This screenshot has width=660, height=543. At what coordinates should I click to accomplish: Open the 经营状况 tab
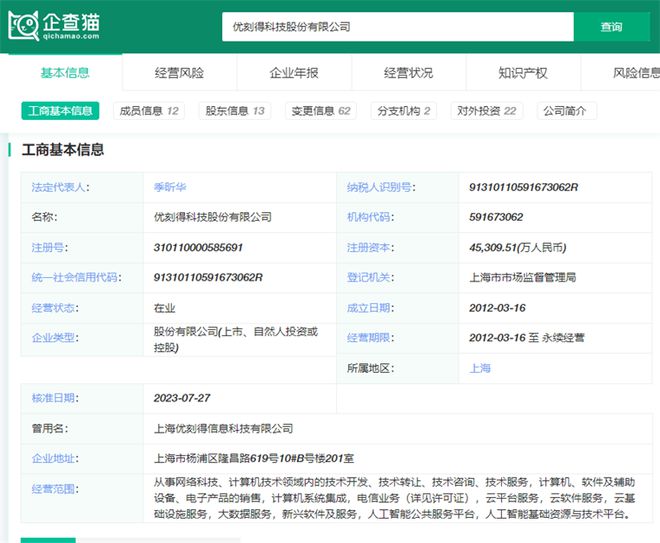pos(408,73)
